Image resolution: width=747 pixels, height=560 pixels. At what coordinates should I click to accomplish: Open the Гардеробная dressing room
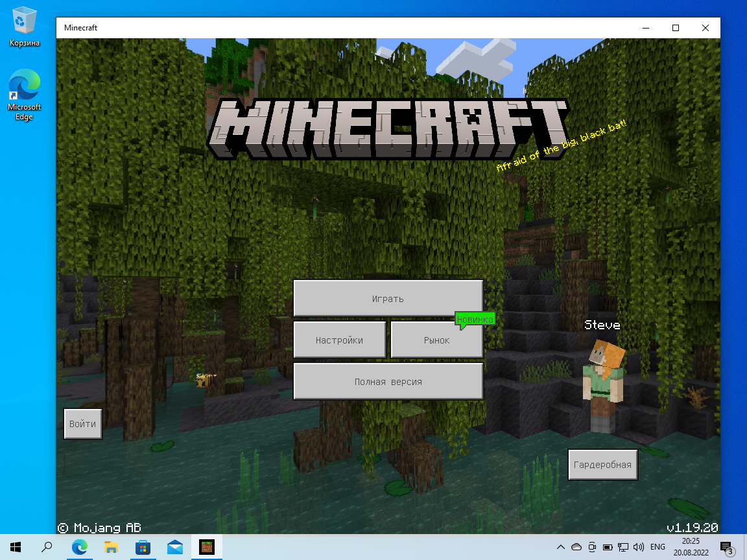click(x=602, y=464)
